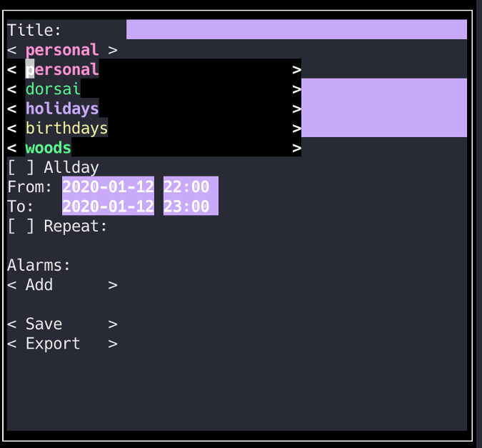The height and width of the screenshot is (448, 482).
Task: Open the personal calendar selector
Action: point(62,50)
